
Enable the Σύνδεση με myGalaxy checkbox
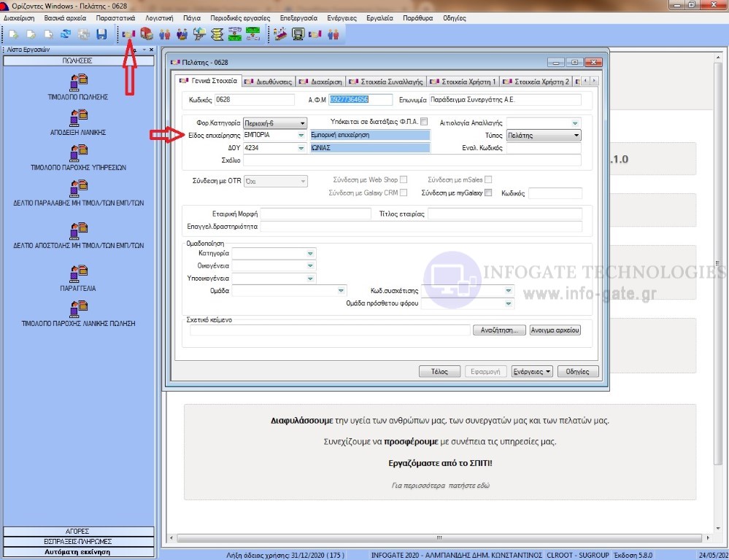point(488,192)
